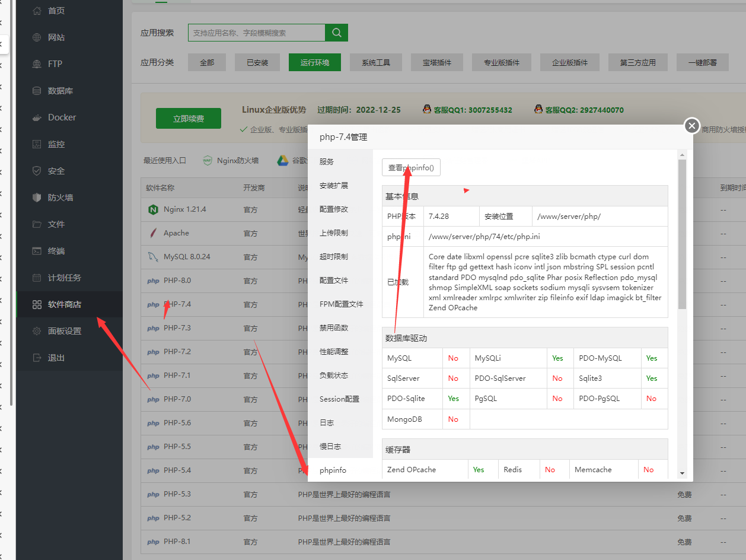Viewport: 746px width, 560px height.
Task: Select the 专业版插件 category filter
Action: pos(502,62)
